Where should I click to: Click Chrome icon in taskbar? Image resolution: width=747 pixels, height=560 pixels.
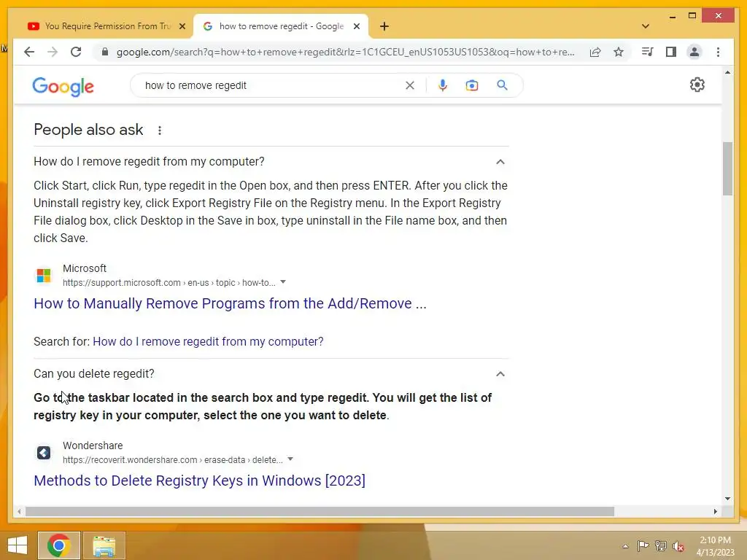pos(59,545)
